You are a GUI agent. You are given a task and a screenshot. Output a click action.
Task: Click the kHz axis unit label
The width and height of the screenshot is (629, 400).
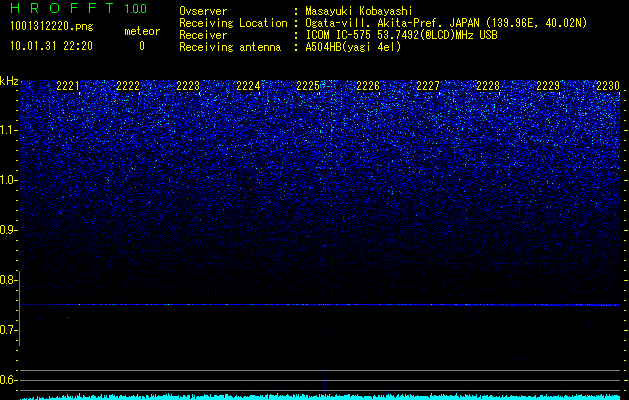tap(9, 81)
